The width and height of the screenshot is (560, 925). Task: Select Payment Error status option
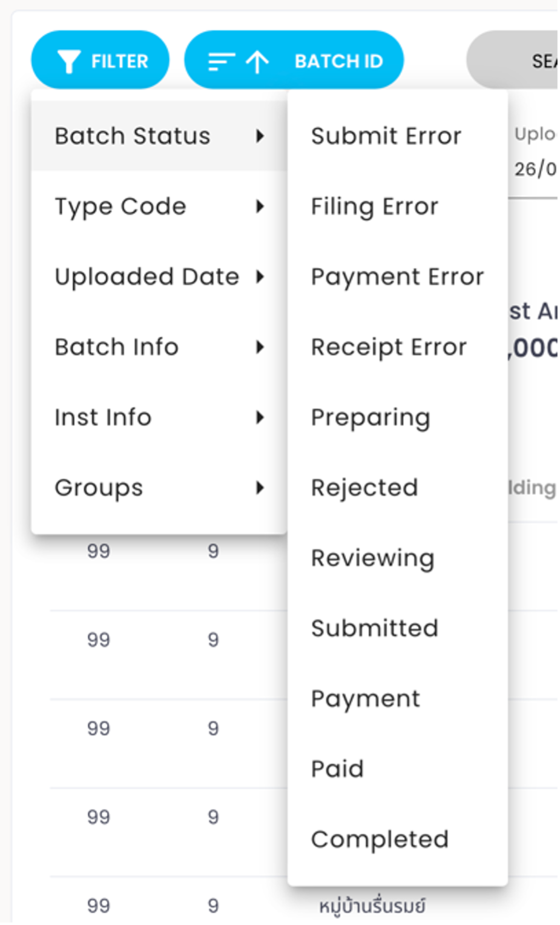coord(397,277)
